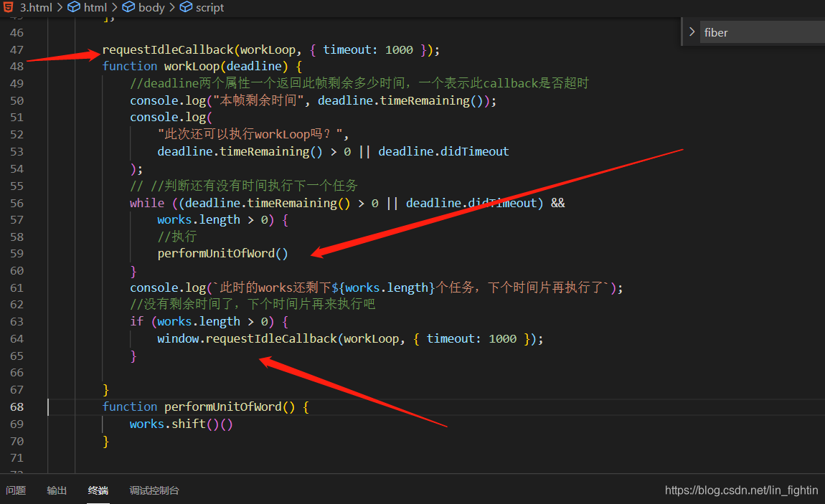Click the 3.html breadcrumb file name
Screen dimensions: 825x504
[36, 7]
